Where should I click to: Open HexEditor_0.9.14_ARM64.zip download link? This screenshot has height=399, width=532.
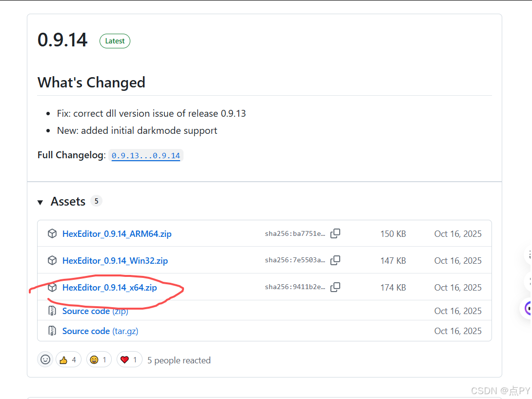point(117,233)
